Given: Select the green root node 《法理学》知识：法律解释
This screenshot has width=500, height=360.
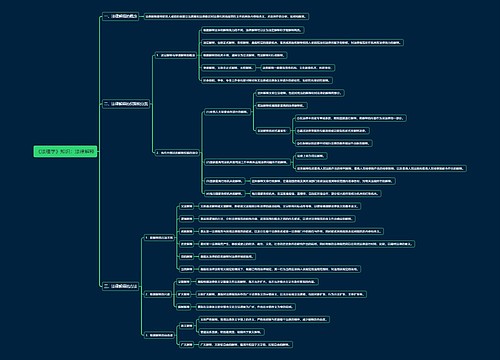Looking at the screenshot, I should click(65, 151).
